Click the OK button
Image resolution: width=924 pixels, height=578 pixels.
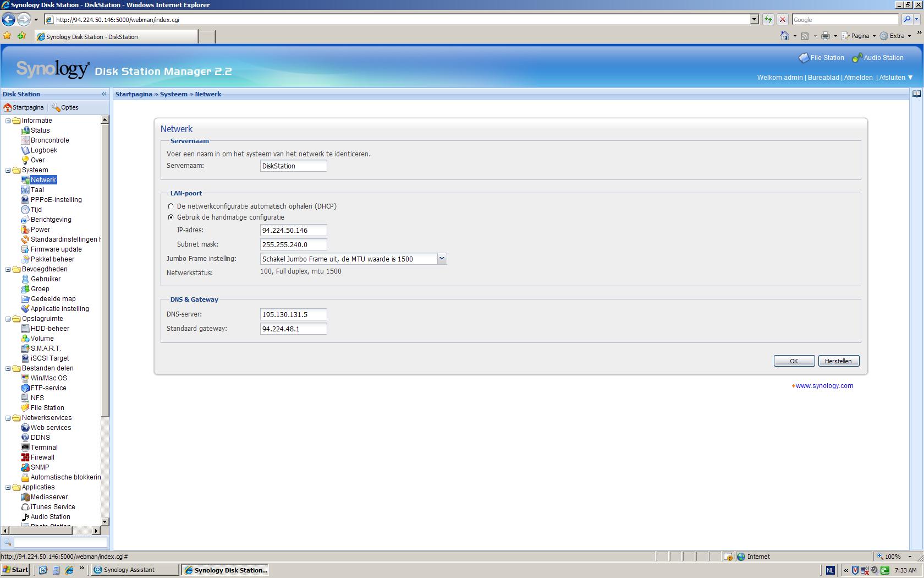[794, 361]
